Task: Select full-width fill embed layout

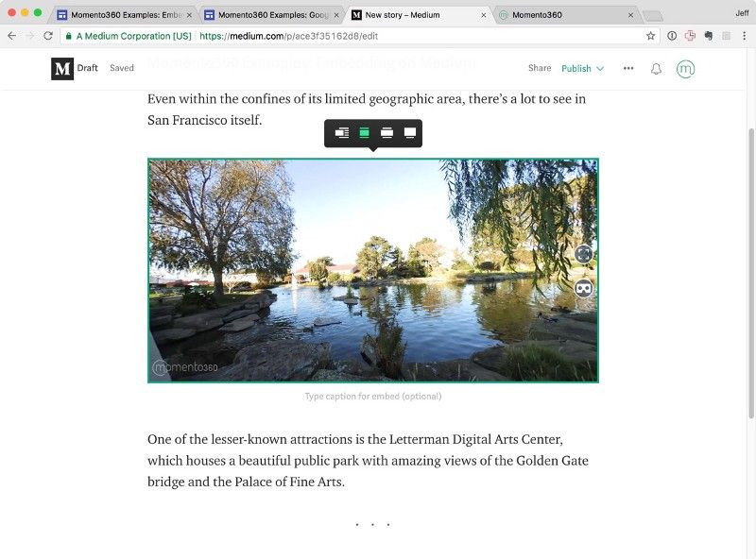Action: coord(410,132)
